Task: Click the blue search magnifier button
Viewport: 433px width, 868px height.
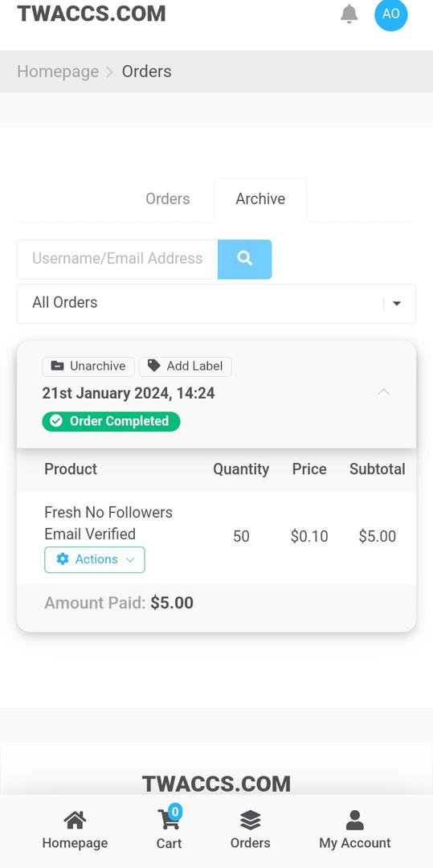Action: pos(244,259)
